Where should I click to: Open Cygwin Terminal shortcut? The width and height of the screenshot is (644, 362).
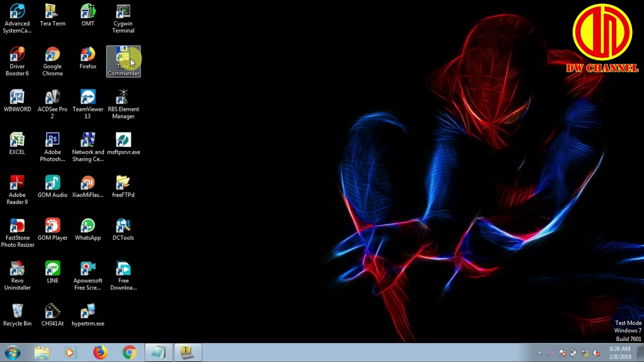123,19
